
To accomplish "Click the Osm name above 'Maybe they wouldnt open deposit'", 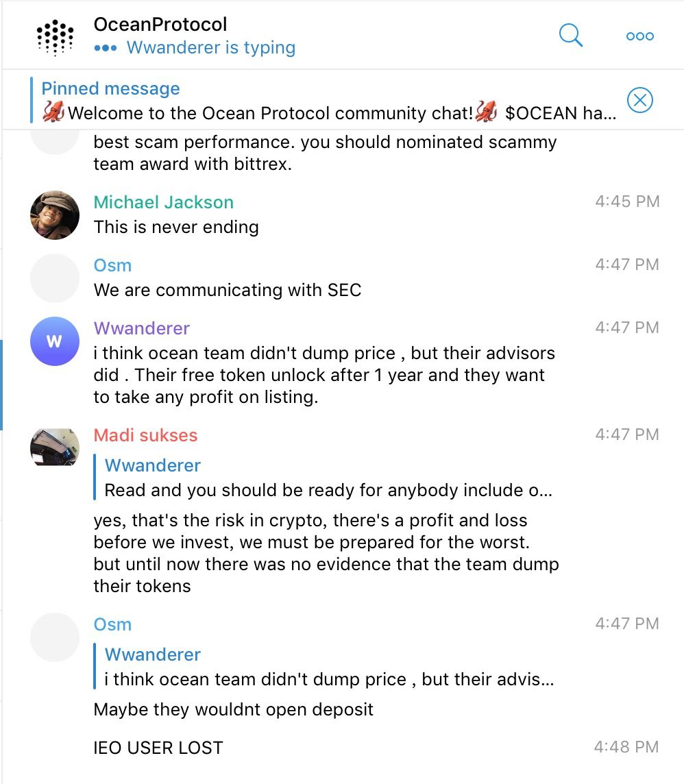I will tap(112, 624).
